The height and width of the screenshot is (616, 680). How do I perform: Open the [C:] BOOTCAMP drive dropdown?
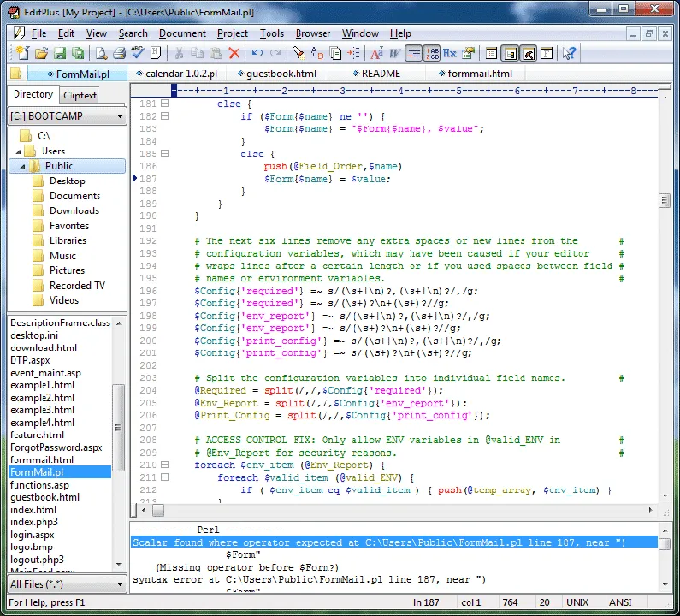point(120,116)
